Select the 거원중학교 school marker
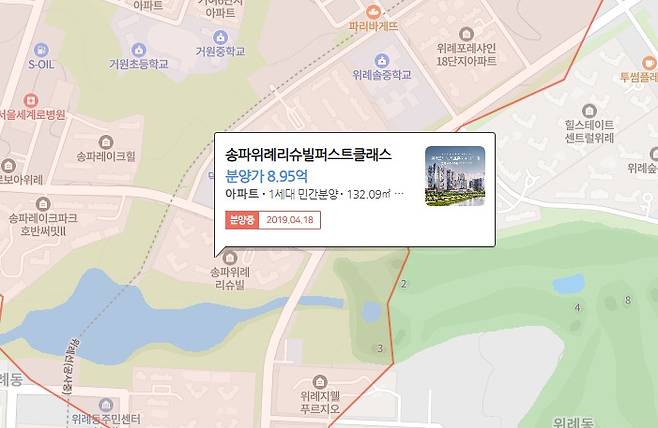658x428 pixels. coord(220,37)
